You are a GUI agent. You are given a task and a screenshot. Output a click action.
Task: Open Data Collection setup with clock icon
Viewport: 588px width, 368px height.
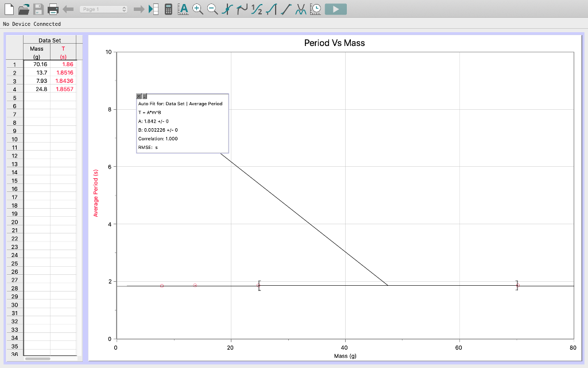pos(316,9)
